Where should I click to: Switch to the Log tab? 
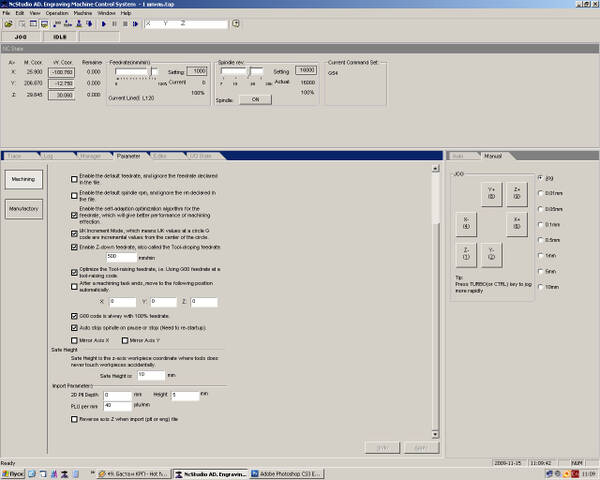[x=49, y=156]
